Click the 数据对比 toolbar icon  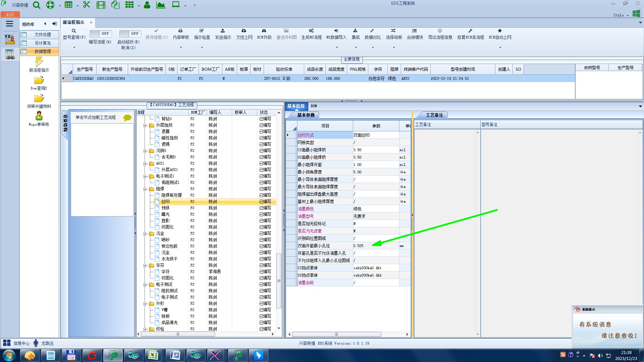[372, 31]
